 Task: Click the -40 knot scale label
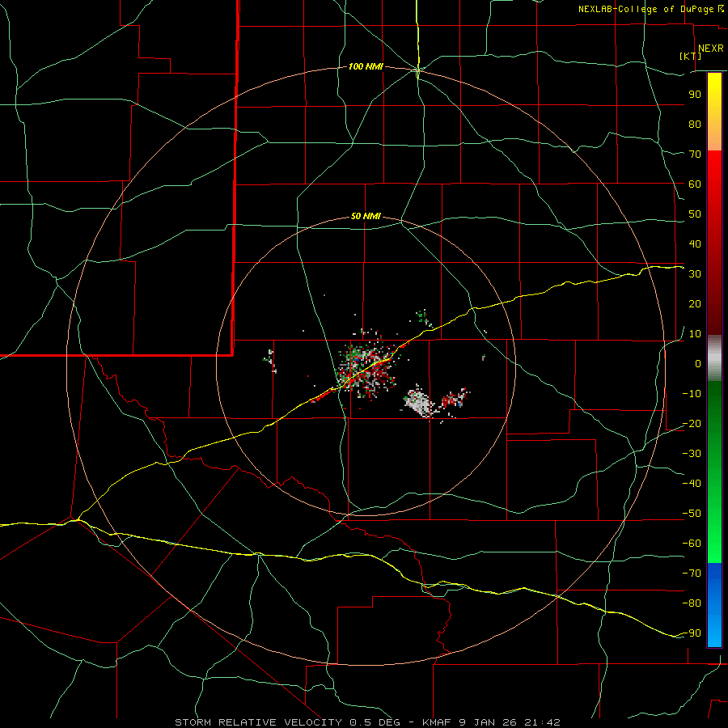pos(692,484)
